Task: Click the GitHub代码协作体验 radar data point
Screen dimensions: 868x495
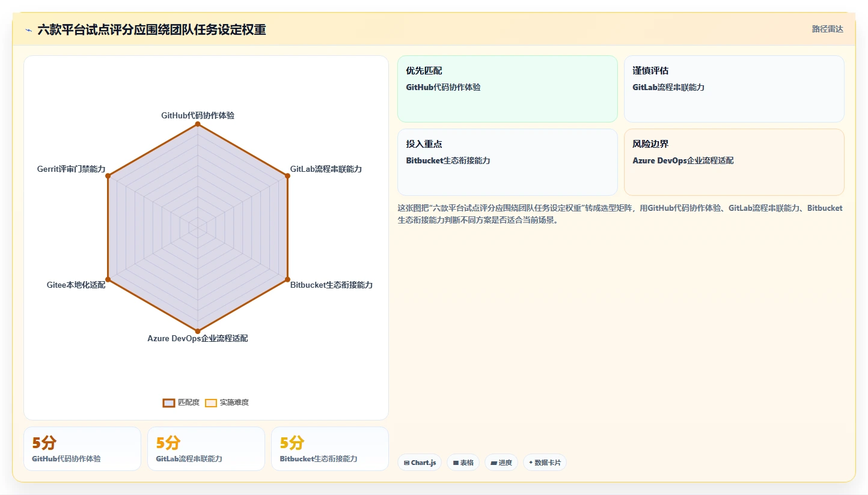Action: click(x=198, y=124)
